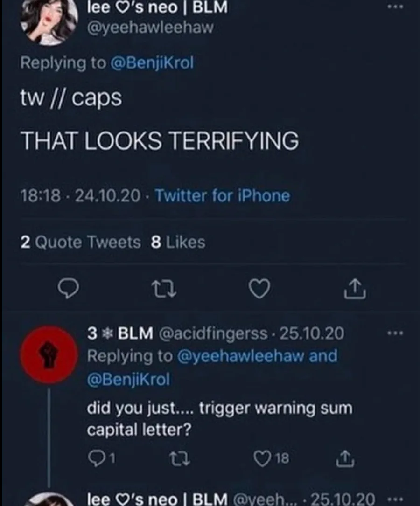Viewport: 420px width, 506px height.
Task: Open the @BenjiKrol link in Replying to
Action: [x=151, y=63]
